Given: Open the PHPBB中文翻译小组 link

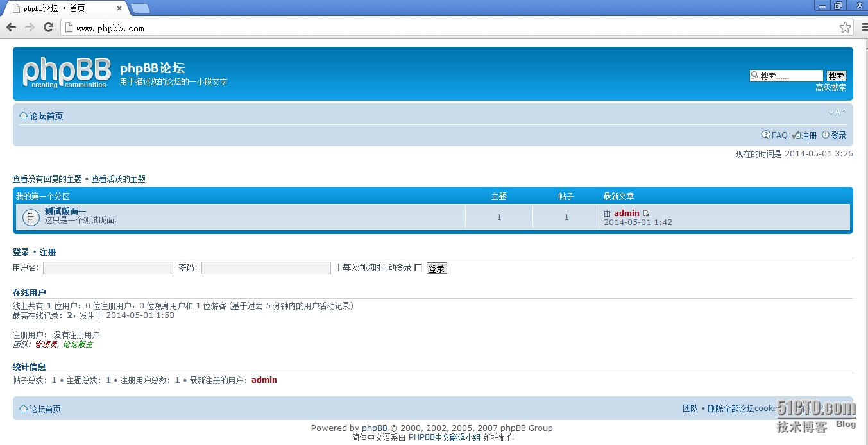Looking at the screenshot, I should pyautogui.click(x=445, y=437).
